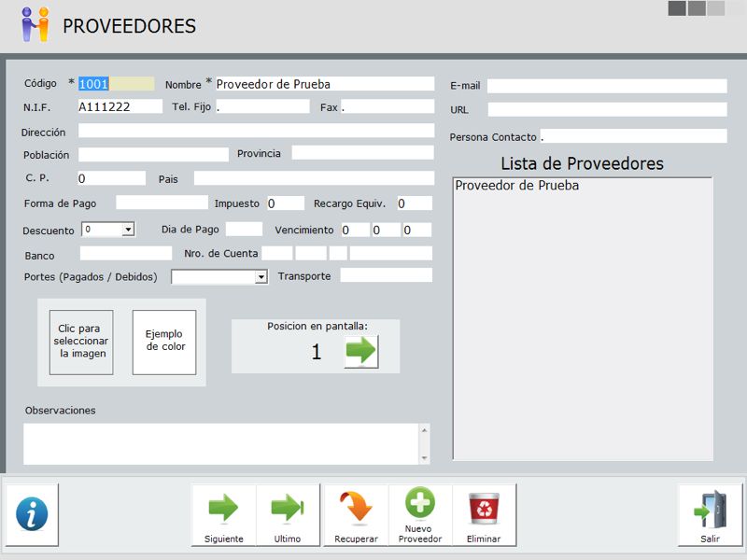Go to next supplier with Siguiente
This screenshot has height=560, width=747.
click(x=223, y=514)
